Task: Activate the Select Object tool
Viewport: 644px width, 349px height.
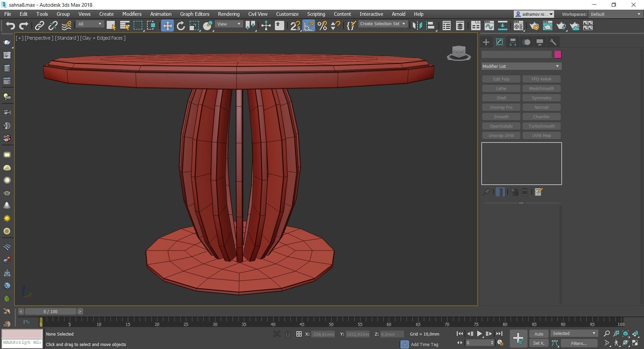Action: coord(111,26)
